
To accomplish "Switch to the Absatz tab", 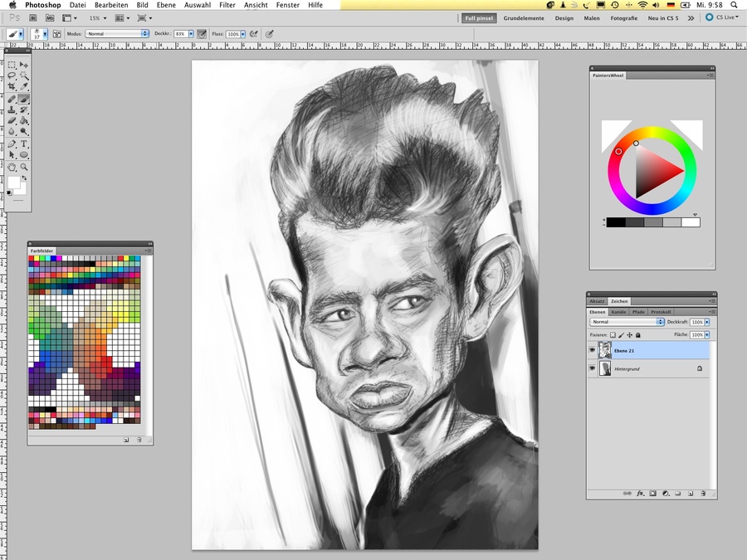I will (597, 301).
